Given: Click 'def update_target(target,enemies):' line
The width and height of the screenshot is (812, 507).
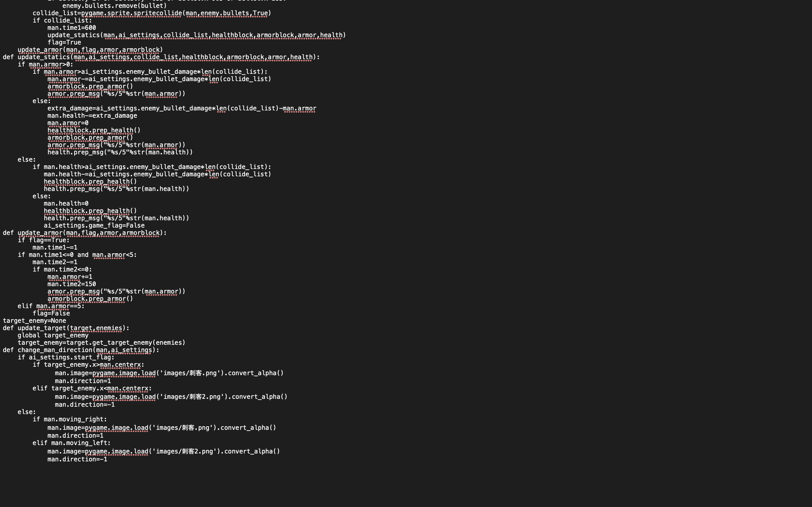Looking at the screenshot, I should tap(66, 328).
